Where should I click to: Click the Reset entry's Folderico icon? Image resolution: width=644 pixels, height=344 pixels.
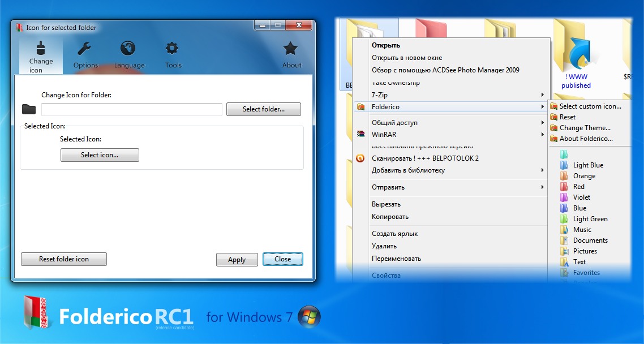[553, 117]
